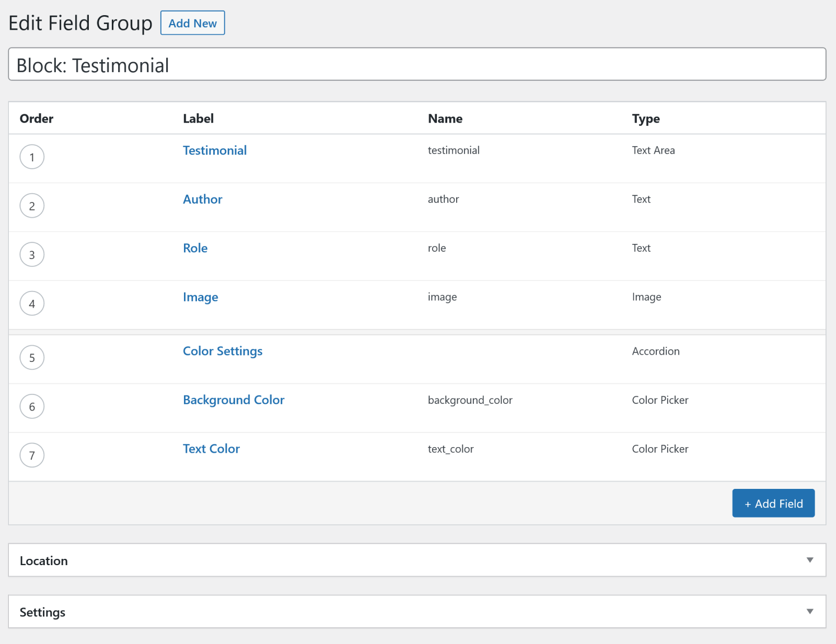Click the Label column header
This screenshot has width=836, height=644.
coord(198,119)
